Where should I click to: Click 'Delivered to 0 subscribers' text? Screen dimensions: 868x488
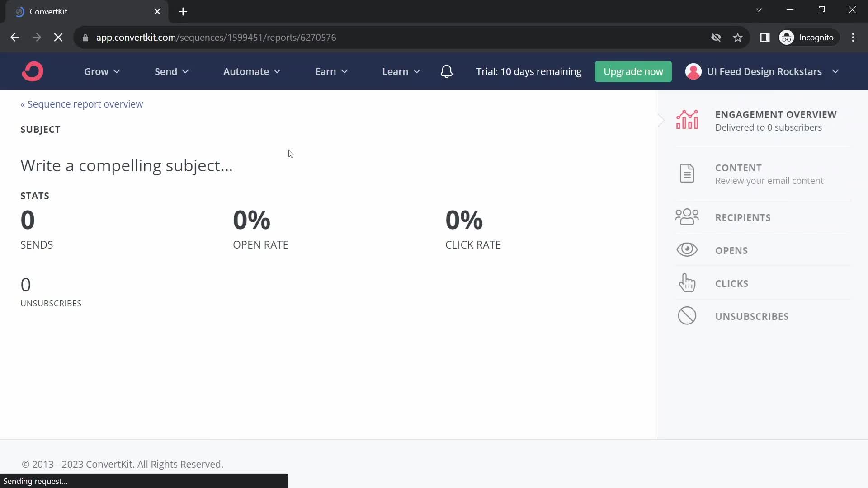(x=769, y=127)
